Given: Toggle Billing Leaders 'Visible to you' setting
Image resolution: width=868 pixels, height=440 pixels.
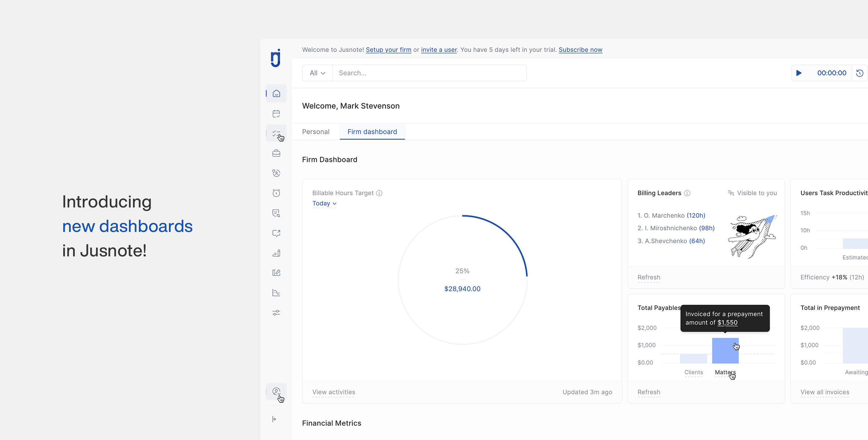Looking at the screenshot, I should [752, 193].
